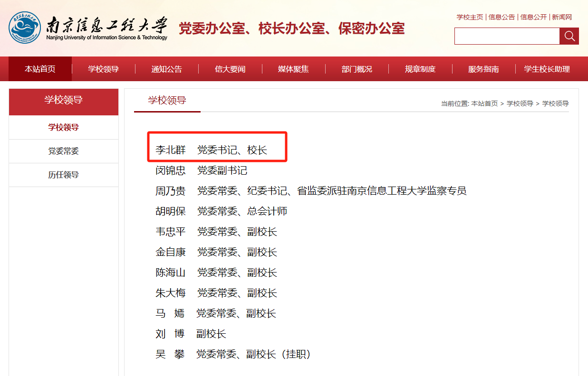Click the name 陈海山
This screenshot has width=588, height=376.
[171, 273]
